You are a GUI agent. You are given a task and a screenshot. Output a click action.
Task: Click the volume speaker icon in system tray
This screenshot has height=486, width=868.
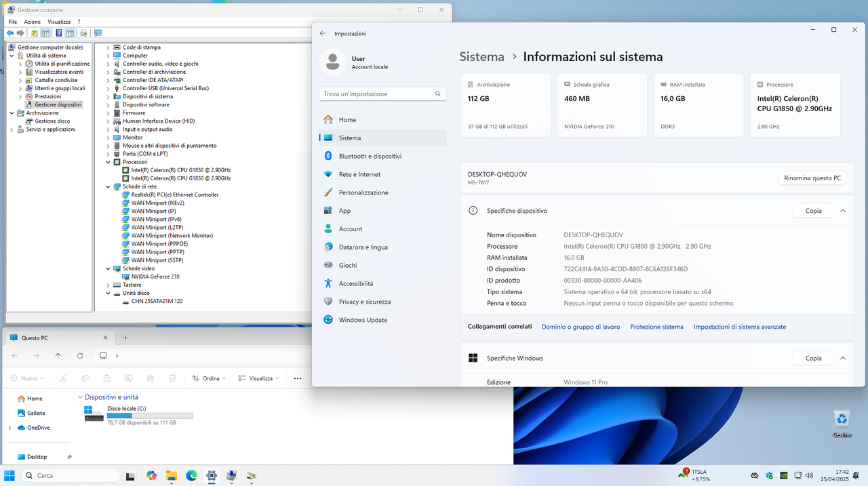pos(810,476)
